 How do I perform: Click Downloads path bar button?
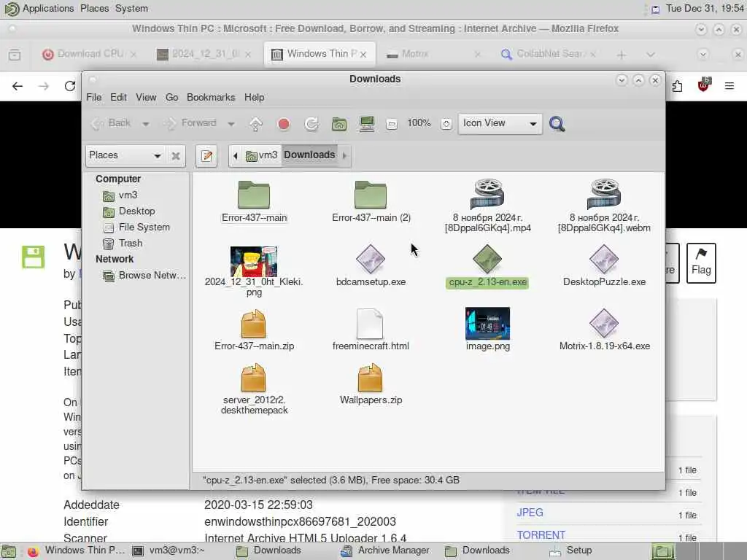click(309, 155)
